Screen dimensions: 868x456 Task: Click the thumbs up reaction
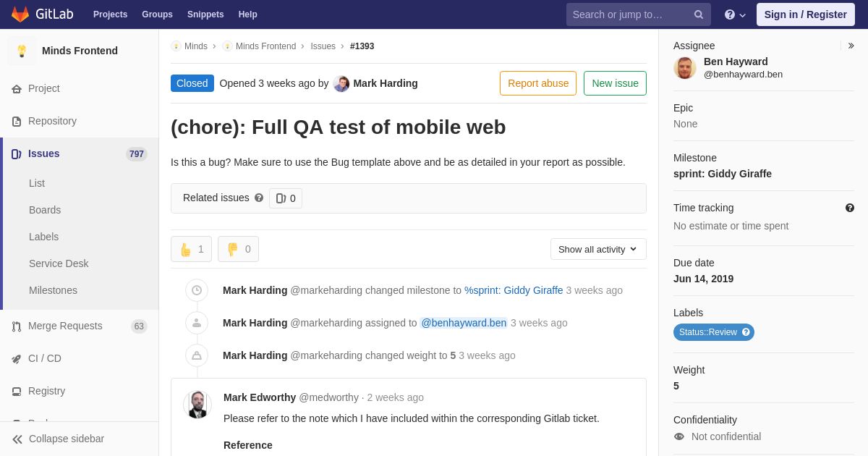point(191,249)
